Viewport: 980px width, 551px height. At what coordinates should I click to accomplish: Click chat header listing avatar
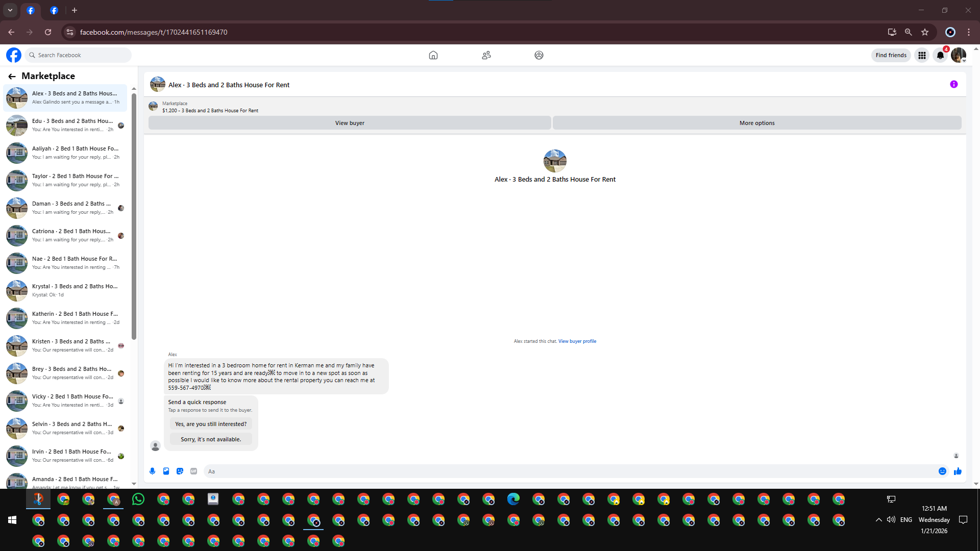pos(158,85)
